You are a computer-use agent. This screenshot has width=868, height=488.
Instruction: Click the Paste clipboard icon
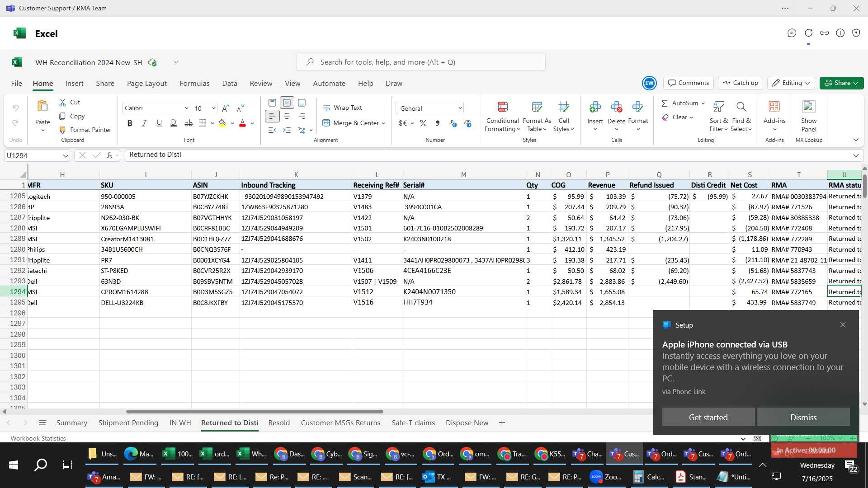click(42, 107)
